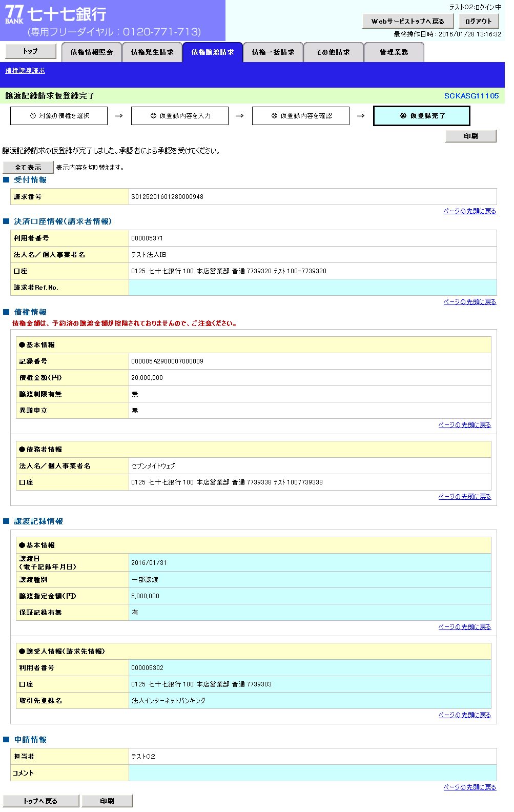Screen dimensions: 514x812
Task: Select 担当者 value テスト02
Action: click(x=143, y=757)
